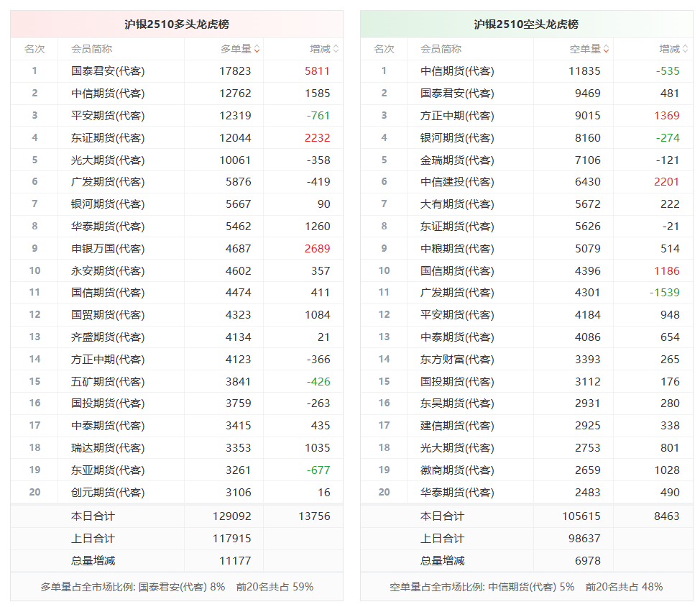
Task: Click 会员简称 header in 多头龙虎榜 table
Action: pyautogui.click(x=91, y=49)
